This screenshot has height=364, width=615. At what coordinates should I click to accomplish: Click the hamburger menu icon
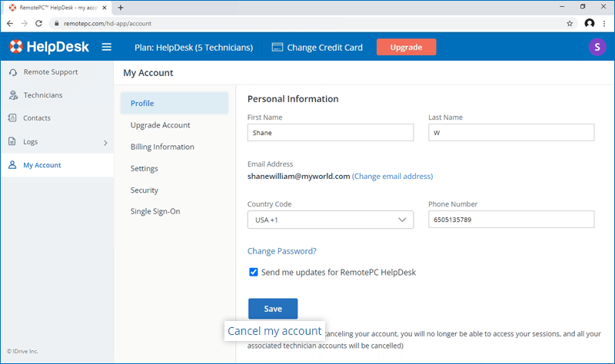(x=107, y=48)
